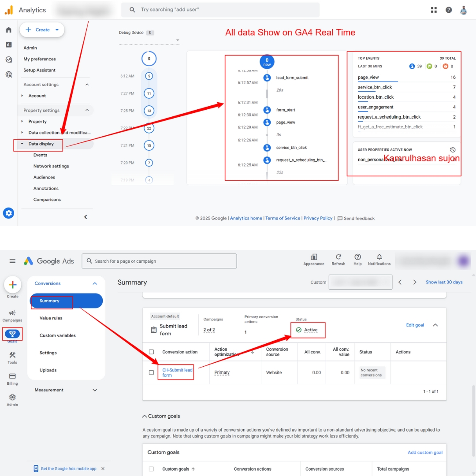Open the Google Ads hamburger menu

pos(12,261)
